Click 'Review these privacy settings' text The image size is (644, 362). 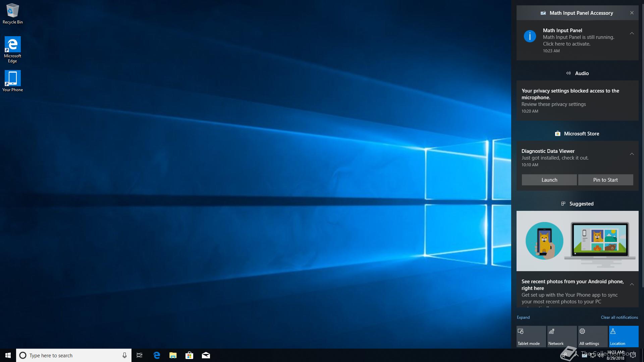point(554,104)
